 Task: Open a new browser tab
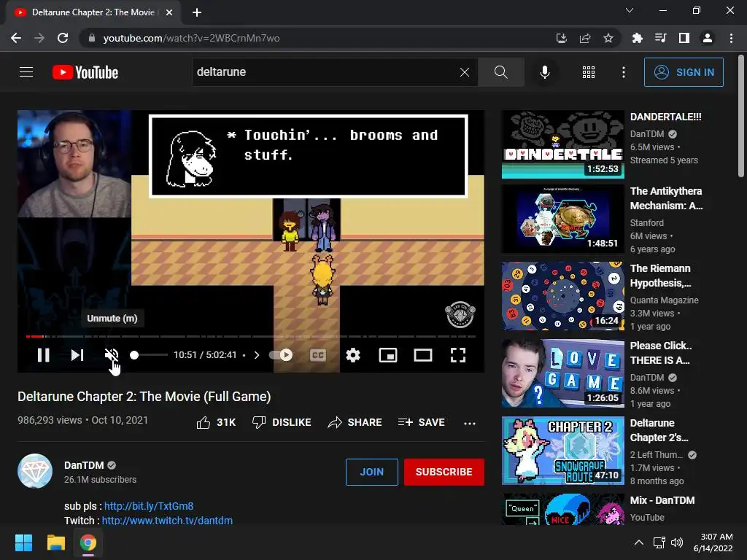point(197,12)
